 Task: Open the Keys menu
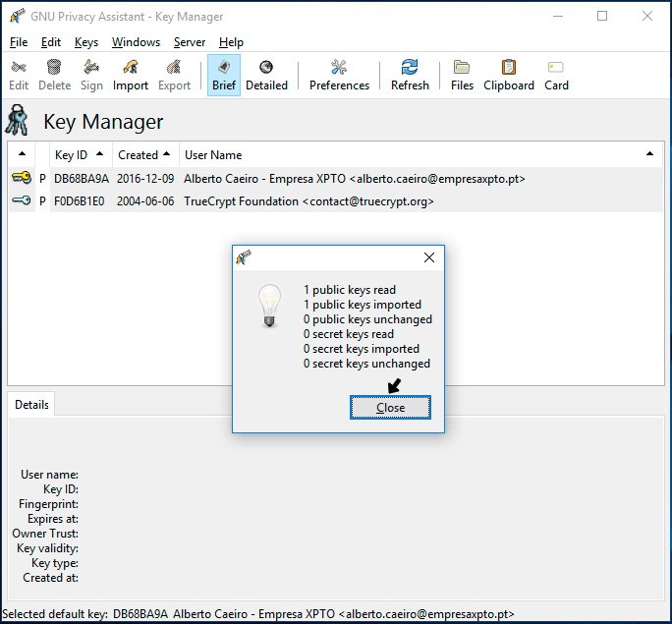click(86, 42)
